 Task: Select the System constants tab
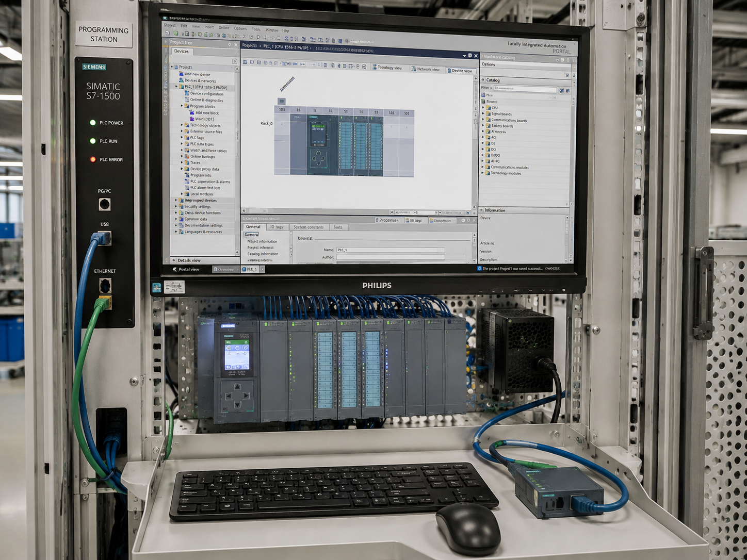point(308,227)
